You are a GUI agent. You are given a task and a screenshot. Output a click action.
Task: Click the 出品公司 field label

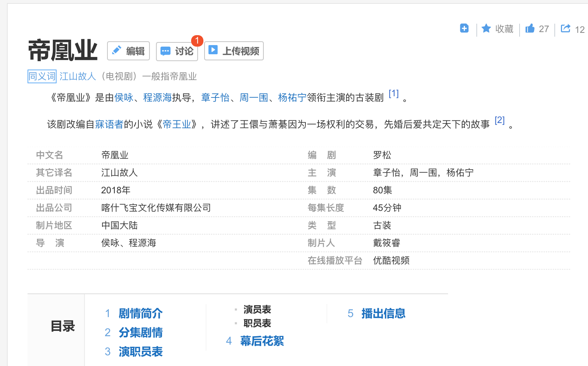pos(54,208)
